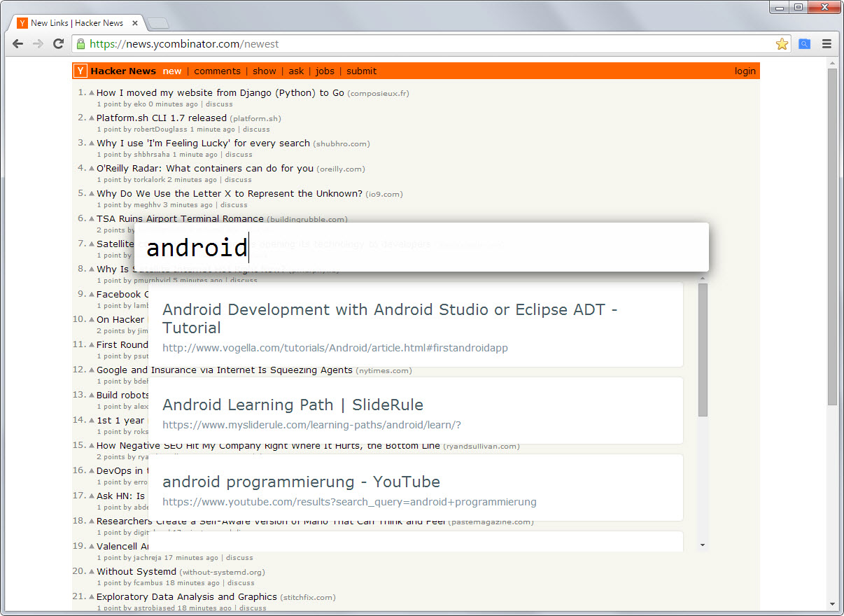Go to comments in the header

tap(217, 71)
